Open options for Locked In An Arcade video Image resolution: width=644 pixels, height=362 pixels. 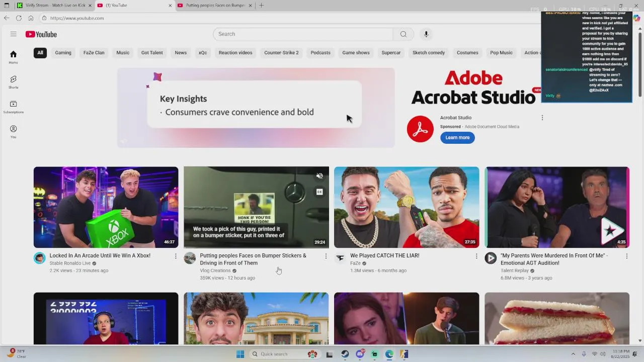[x=175, y=256]
